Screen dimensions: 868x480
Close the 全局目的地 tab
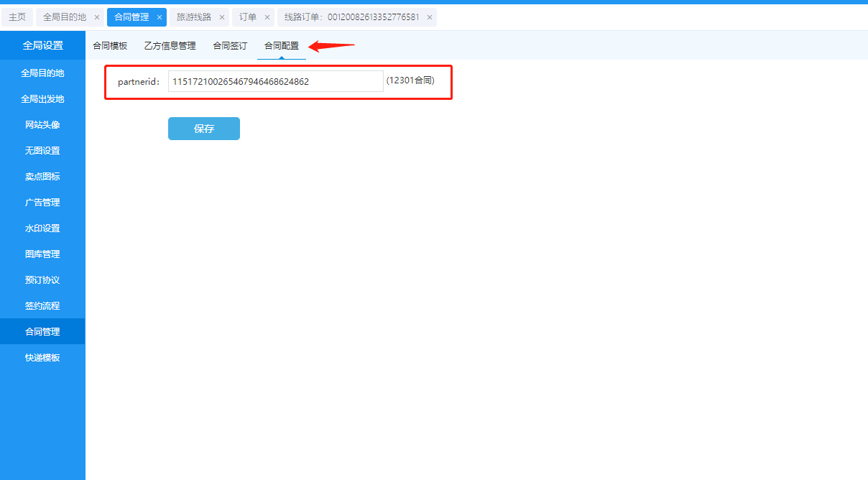pos(97,17)
